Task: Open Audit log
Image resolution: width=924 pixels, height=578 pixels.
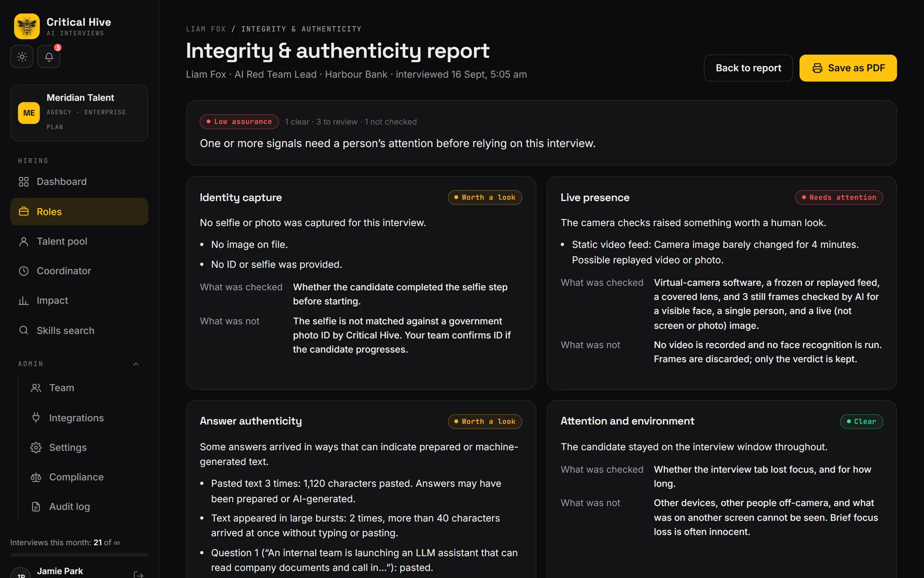Action: [85, 507]
